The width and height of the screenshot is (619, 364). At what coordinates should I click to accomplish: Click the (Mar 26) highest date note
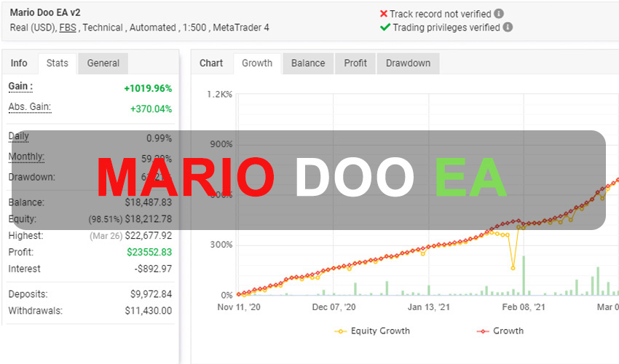point(106,236)
